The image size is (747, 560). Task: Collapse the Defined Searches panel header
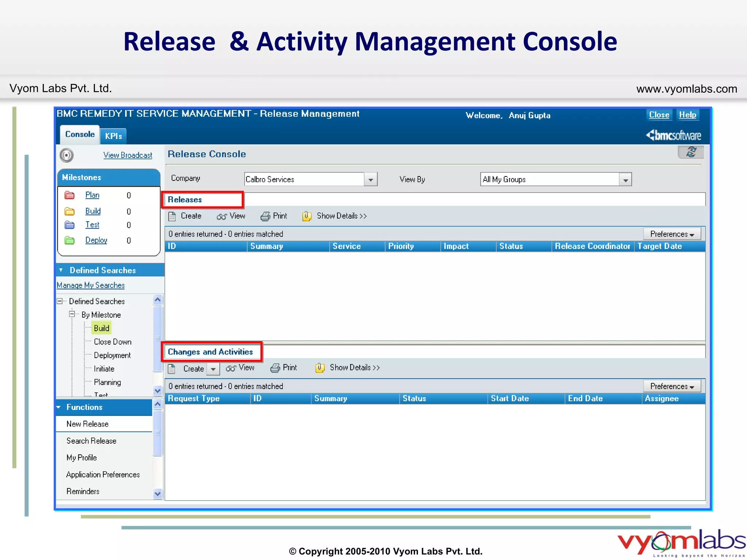coord(110,270)
